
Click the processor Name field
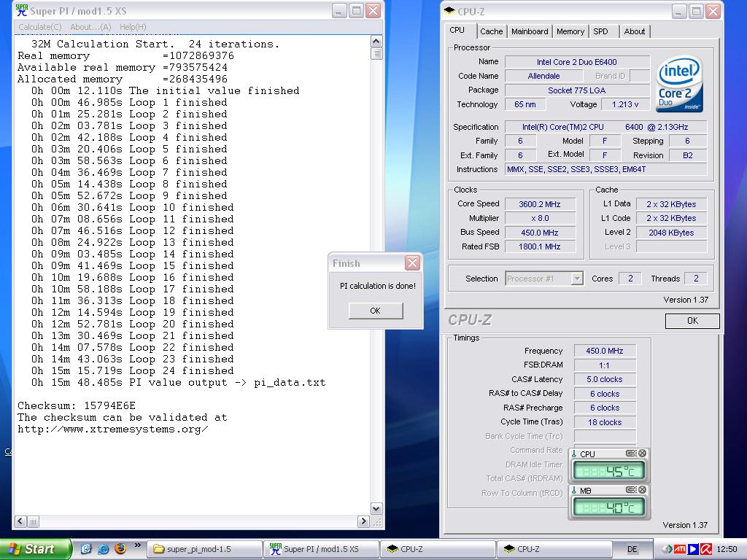577,62
